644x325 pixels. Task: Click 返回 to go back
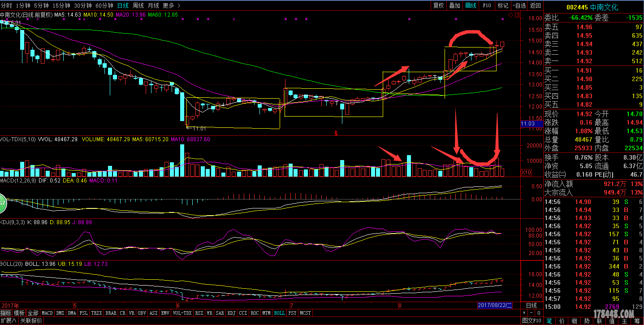click(535, 5)
